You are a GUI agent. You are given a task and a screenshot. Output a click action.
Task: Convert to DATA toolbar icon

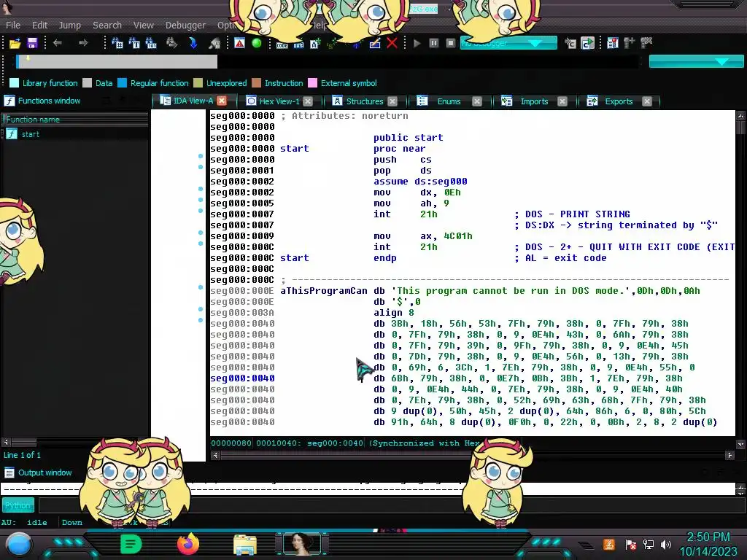[x=298, y=44]
